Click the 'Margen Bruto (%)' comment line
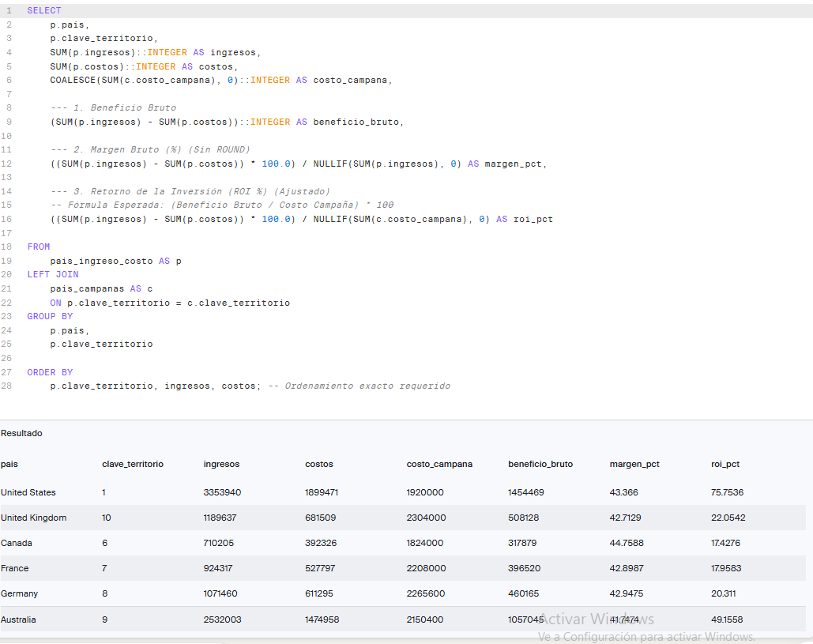 [150, 150]
